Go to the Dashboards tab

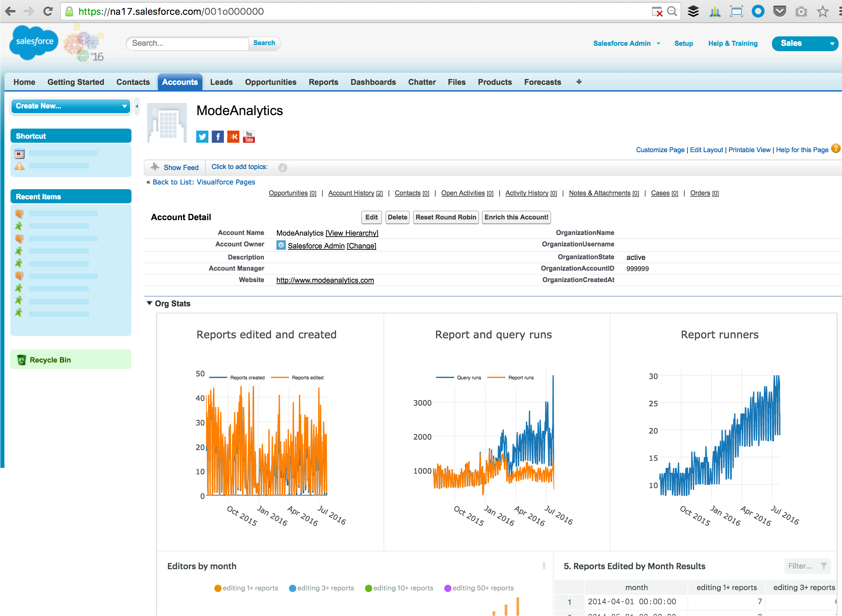(373, 82)
